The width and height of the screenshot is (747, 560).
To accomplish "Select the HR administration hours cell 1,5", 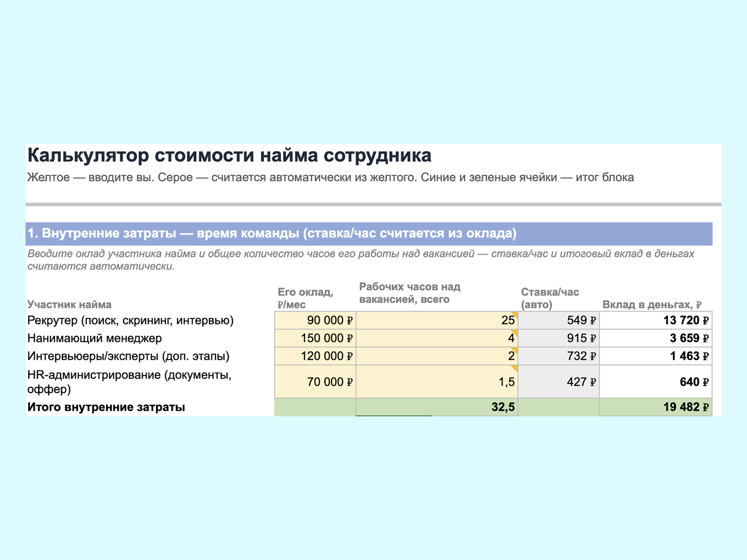I will (437, 381).
